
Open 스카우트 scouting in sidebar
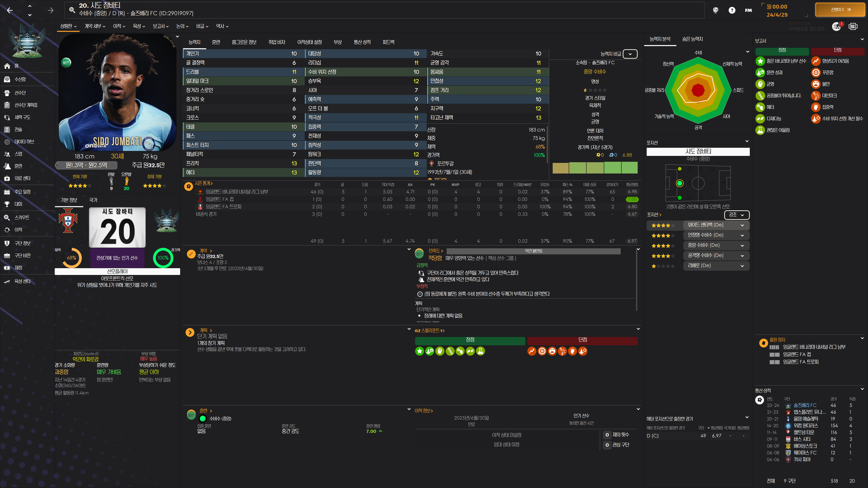click(21, 218)
